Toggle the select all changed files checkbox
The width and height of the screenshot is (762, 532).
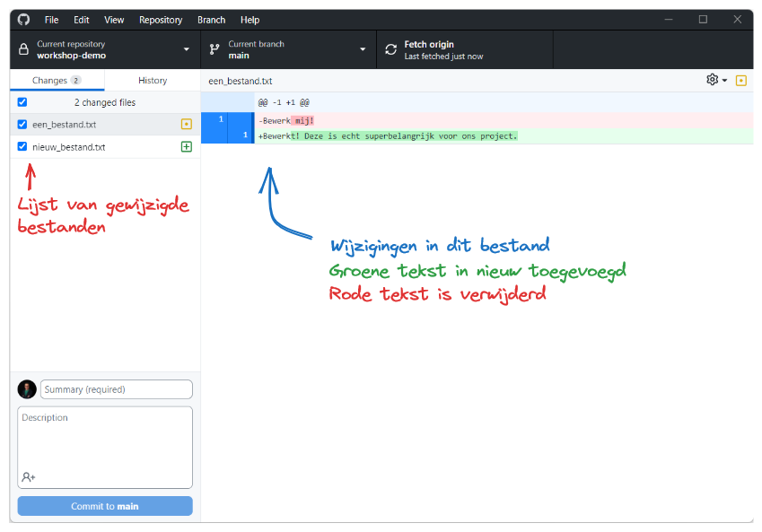pyautogui.click(x=22, y=102)
